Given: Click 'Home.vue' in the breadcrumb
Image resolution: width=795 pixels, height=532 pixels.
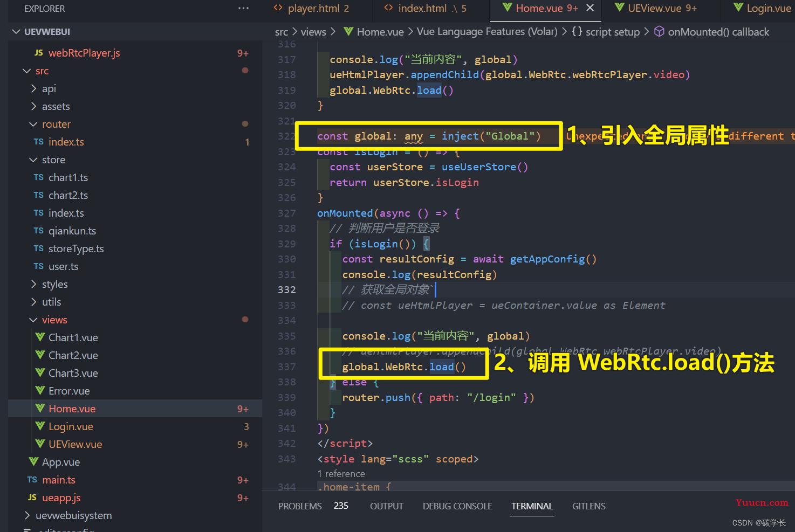Looking at the screenshot, I should click(380, 32).
